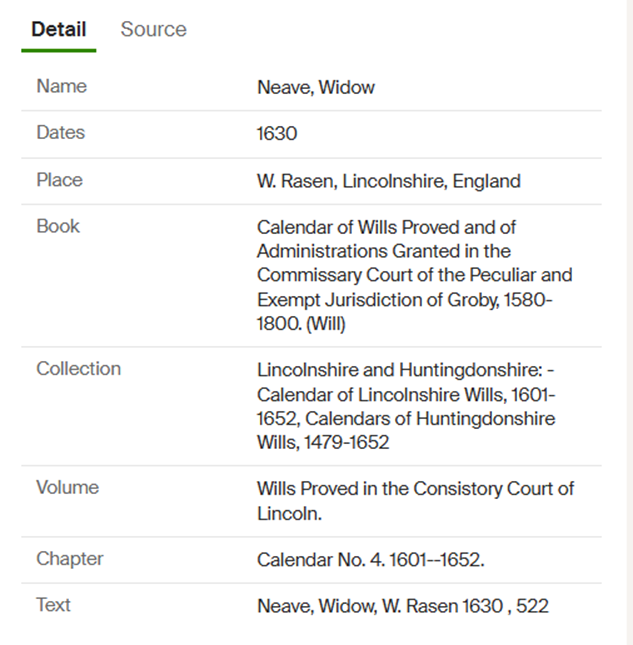Click the Chapter value Calendar No. 4
The height and width of the screenshot is (645, 633).
tap(371, 560)
